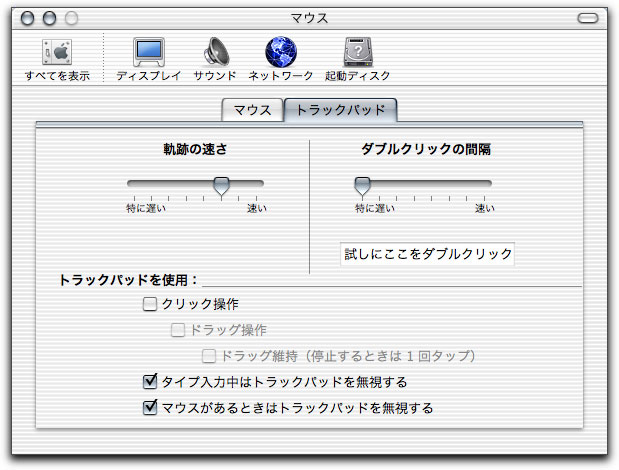Click the トラックパッドを使用: heading
Screen dimensions: 619x470
point(128,280)
